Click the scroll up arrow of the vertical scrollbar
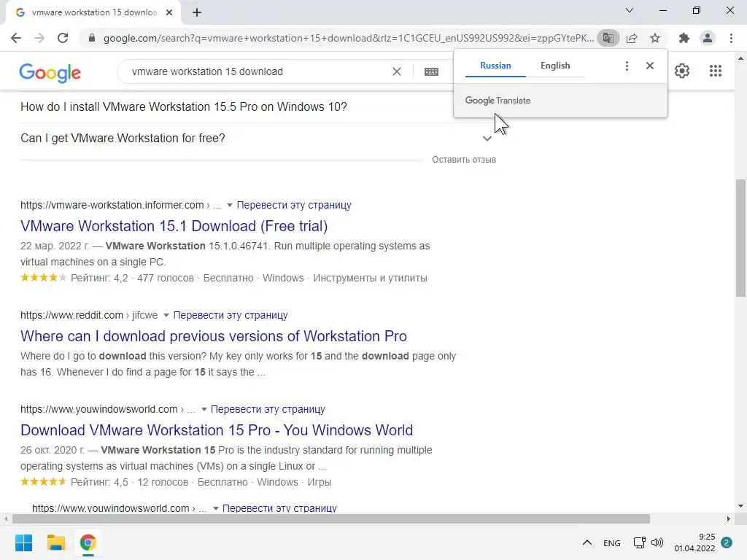The width and height of the screenshot is (747, 560). 740,58
